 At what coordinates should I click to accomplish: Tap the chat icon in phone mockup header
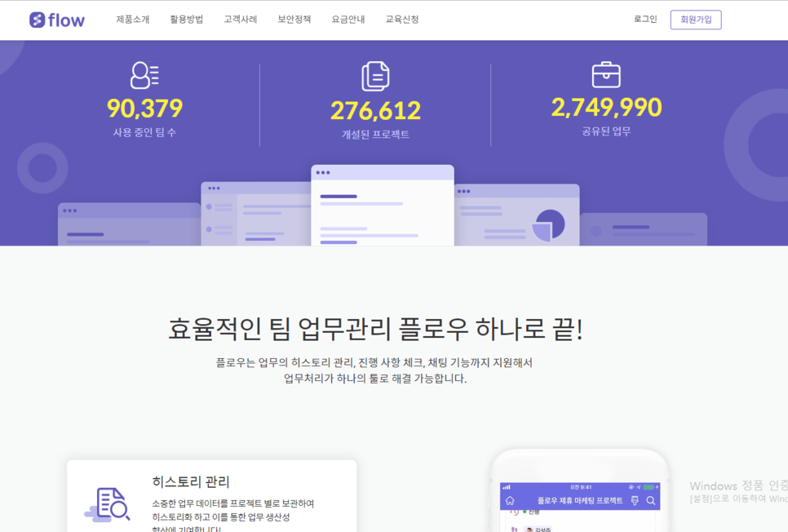tap(635, 501)
